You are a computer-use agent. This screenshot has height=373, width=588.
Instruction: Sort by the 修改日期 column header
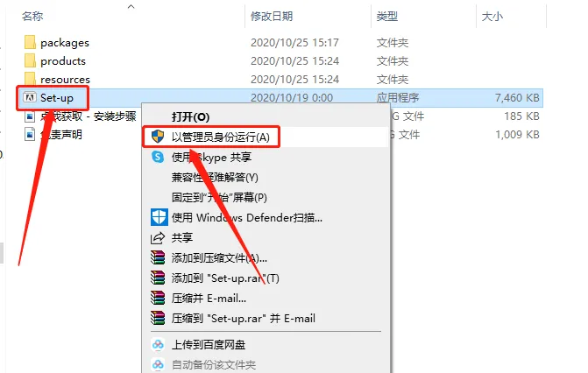pos(272,16)
